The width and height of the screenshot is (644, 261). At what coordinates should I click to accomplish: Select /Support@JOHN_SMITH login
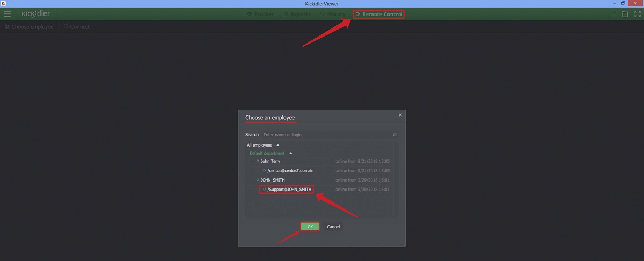(x=289, y=189)
